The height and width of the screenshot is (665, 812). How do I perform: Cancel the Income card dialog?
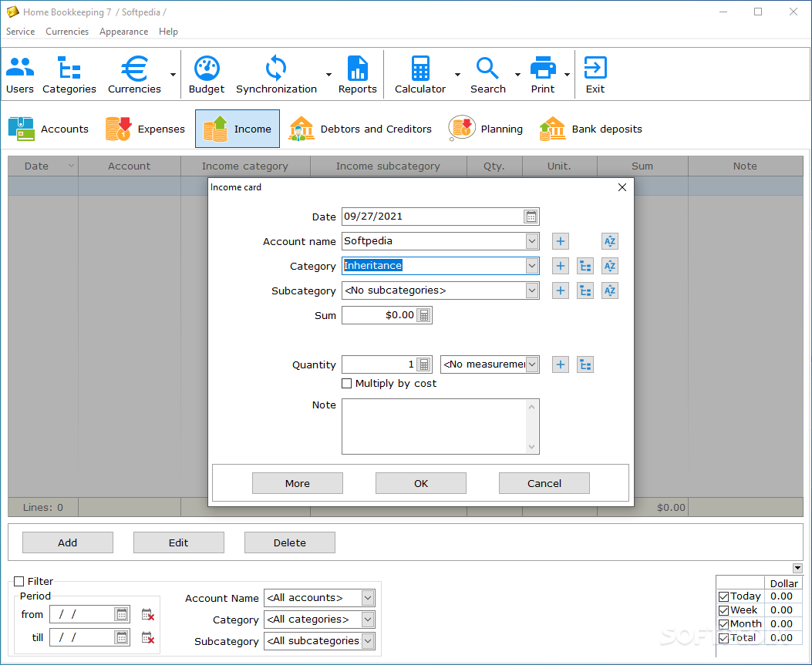(x=544, y=483)
